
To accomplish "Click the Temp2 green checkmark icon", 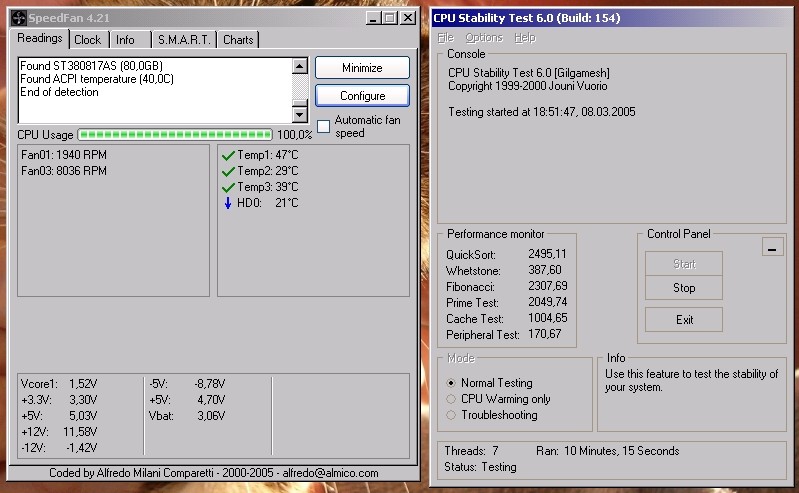I will click(228, 171).
